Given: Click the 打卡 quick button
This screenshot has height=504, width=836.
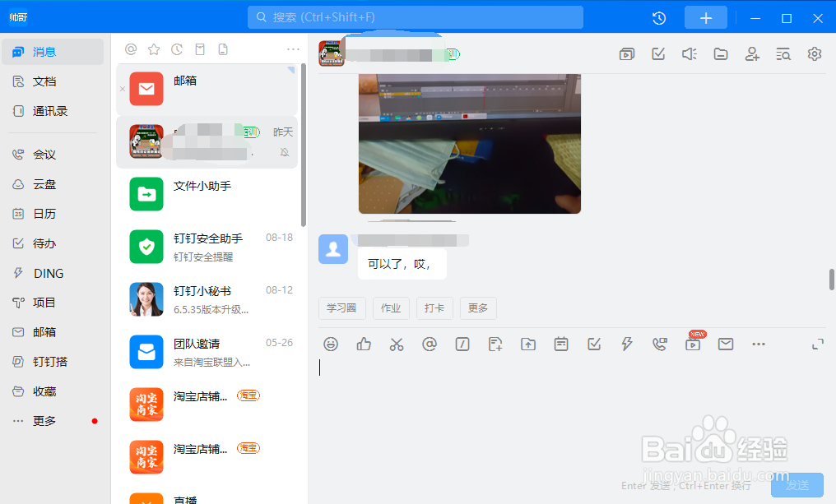Looking at the screenshot, I should (434, 308).
